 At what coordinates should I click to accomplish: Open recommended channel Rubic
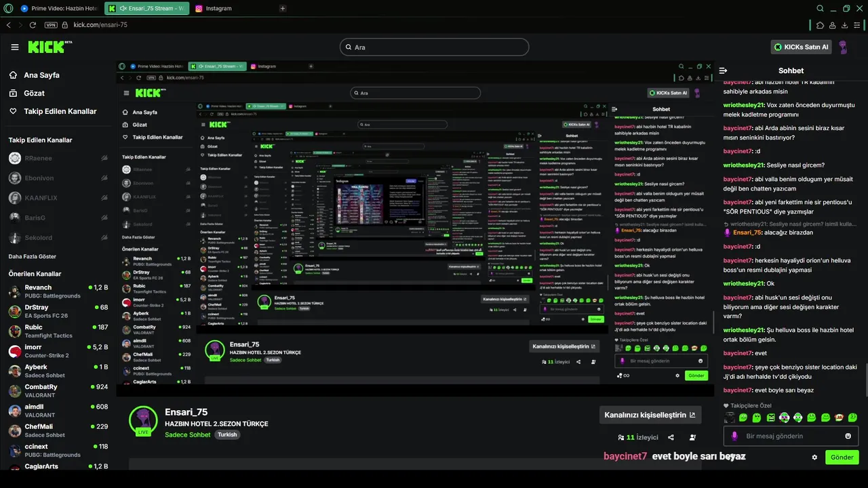(57, 331)
